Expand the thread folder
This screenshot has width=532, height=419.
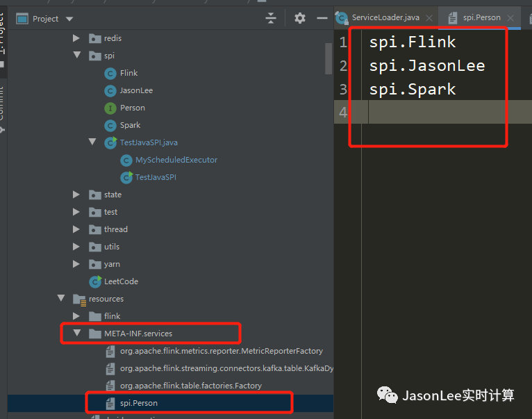[76, 229]
